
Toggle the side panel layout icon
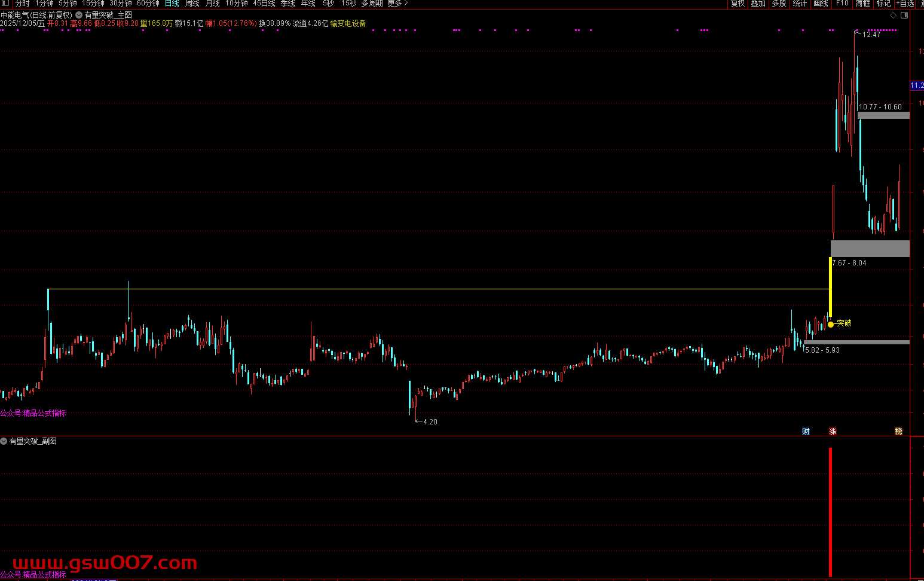click(x=904, y=15)
